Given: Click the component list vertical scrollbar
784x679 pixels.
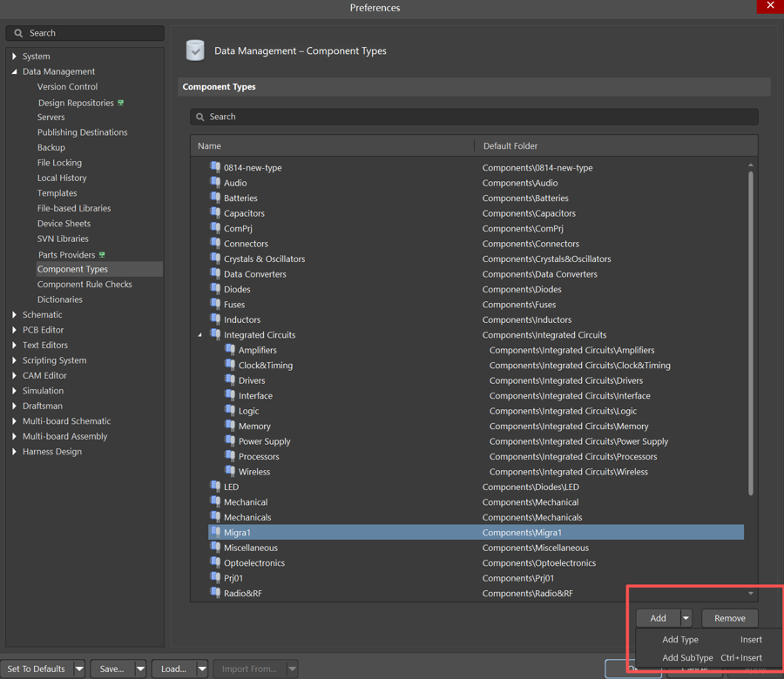Looking at the screenshot, I should (751, 333).
